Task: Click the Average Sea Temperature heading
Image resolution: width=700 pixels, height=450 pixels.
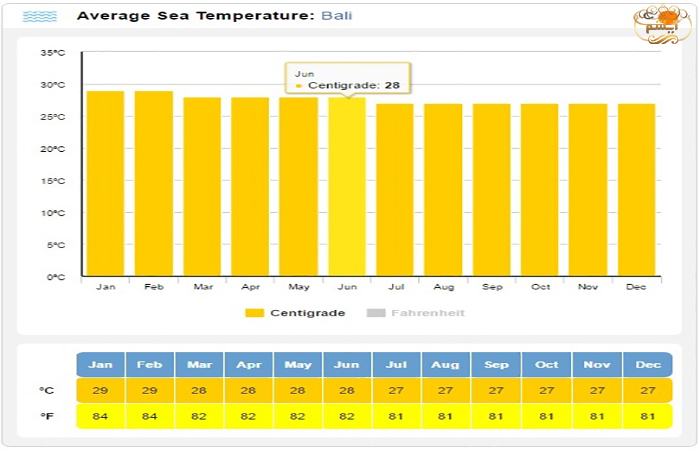Action: (x=195, y=16)
